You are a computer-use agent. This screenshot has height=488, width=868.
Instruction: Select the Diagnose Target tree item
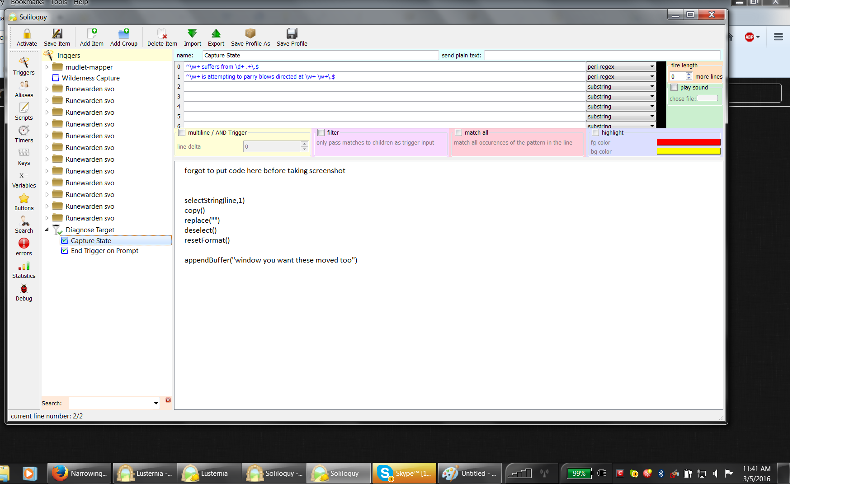(90, 230)
